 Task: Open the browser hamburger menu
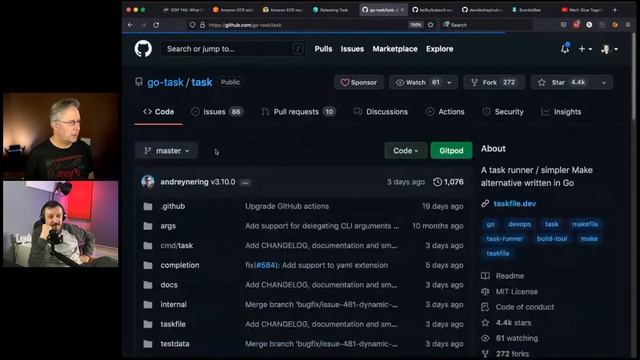[628, 25]
